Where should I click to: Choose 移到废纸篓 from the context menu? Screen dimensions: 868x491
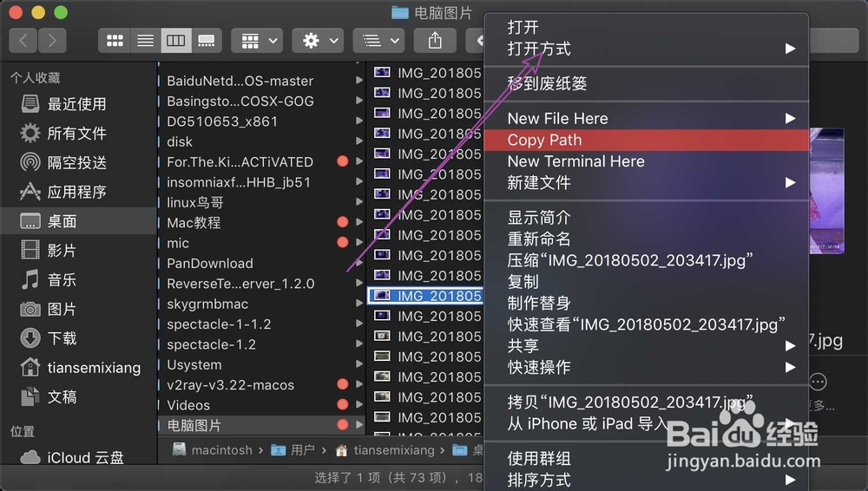click(x=646, y=83)
